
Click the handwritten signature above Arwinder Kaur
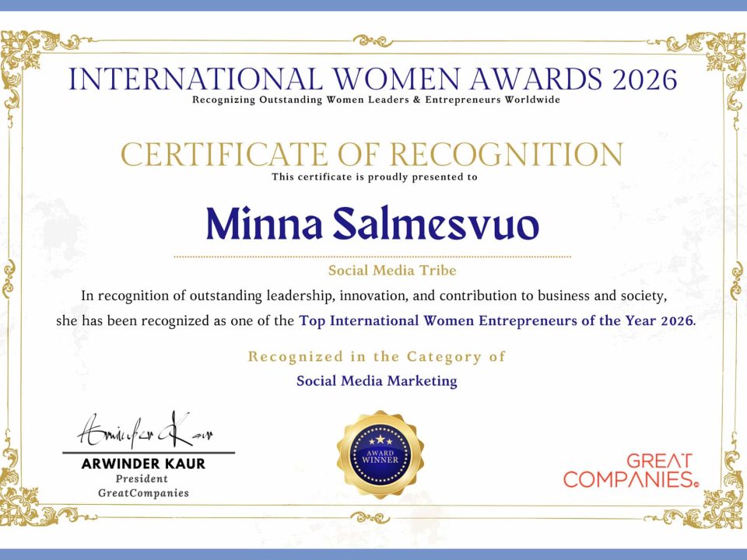pyautogui.click(x=146, y=432)
